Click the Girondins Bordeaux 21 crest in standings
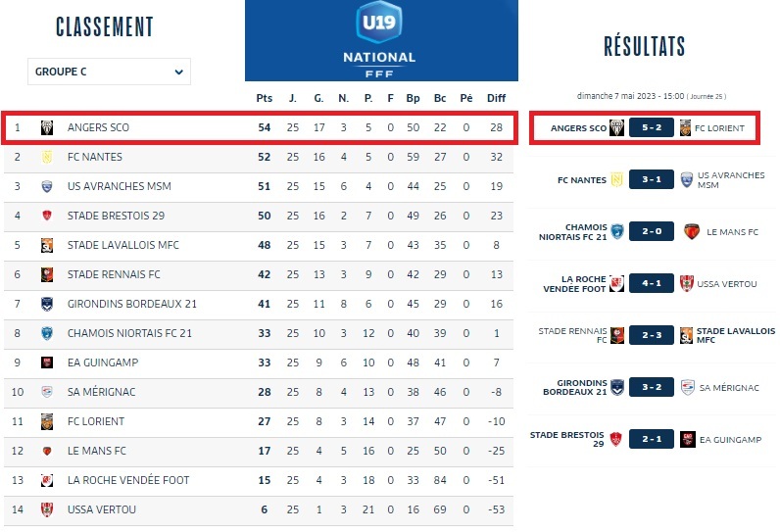This screenshot has height=532, width=780. point(47,304)
